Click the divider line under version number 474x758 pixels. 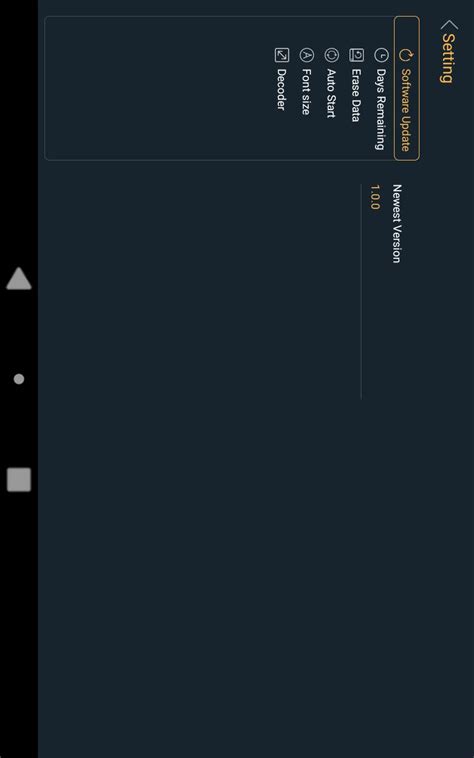click(x=361, y=292)
